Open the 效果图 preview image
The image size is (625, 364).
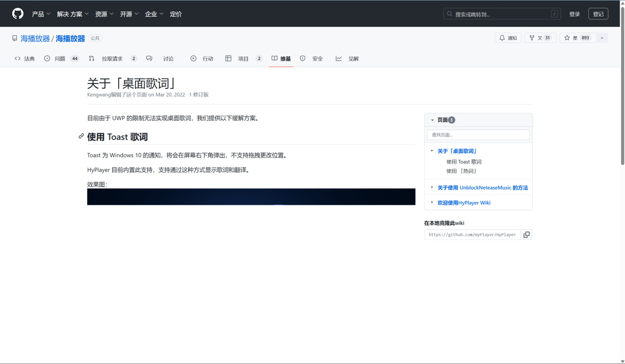pyautogui.click(x=251, y=197)
